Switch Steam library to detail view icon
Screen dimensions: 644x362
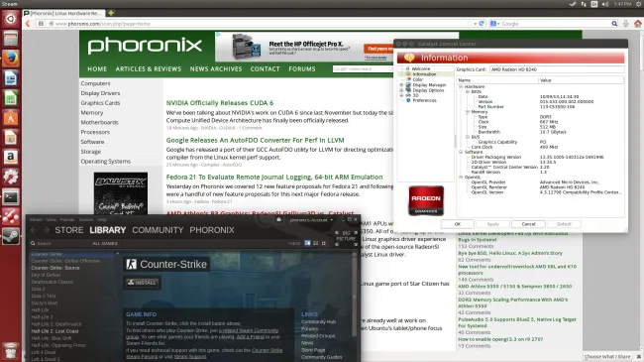pos(307,243)
